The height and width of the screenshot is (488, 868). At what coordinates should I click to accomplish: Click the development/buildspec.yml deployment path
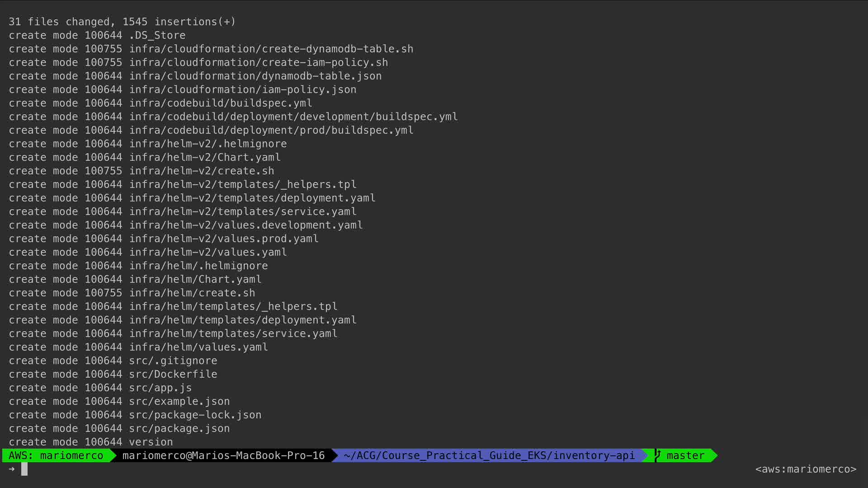point(293,117)
